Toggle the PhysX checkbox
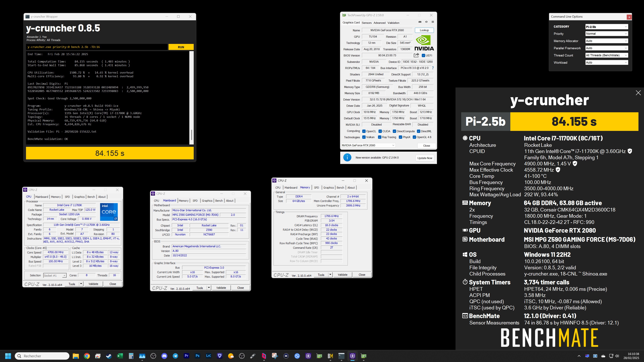644x362 pixels. click(x=400, y=137)
